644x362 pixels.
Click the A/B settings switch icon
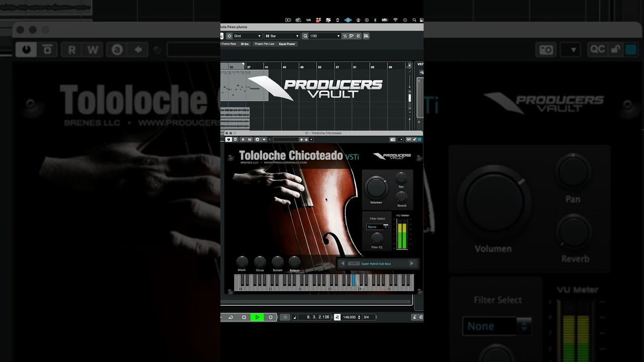tap(257, 139)
